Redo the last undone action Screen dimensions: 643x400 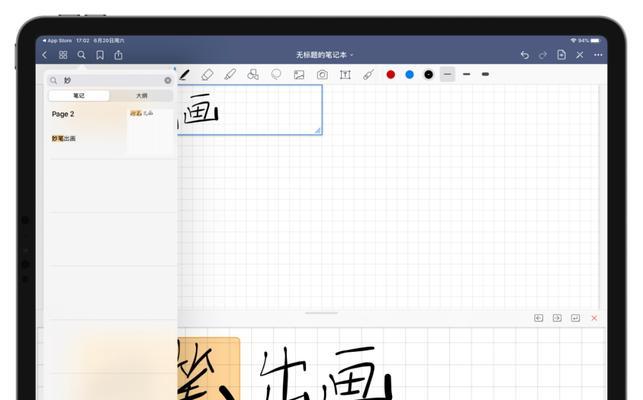(543, 55)
